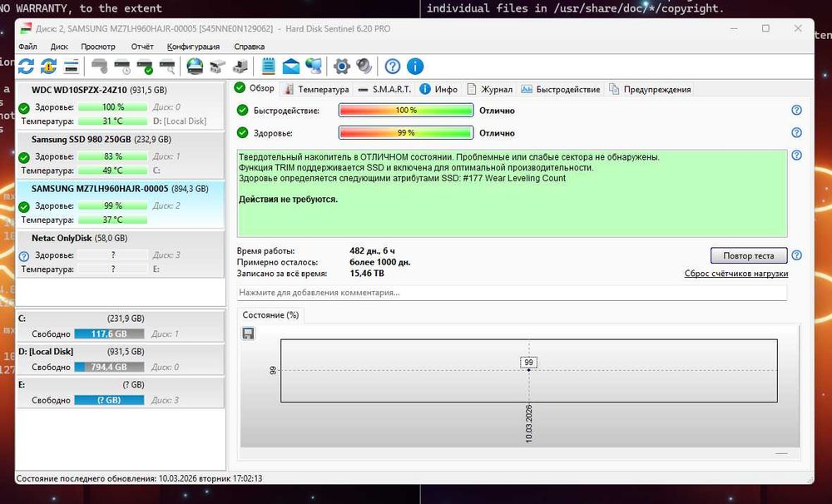Switch to the S.M.A.R.T. tab
This screenshot has height=504, width=832.
click(x=385, y=89)
